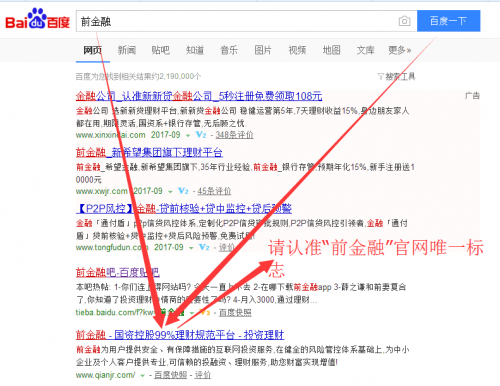
Task: Switch to the 新闻 tab
Action: (127, 50)
